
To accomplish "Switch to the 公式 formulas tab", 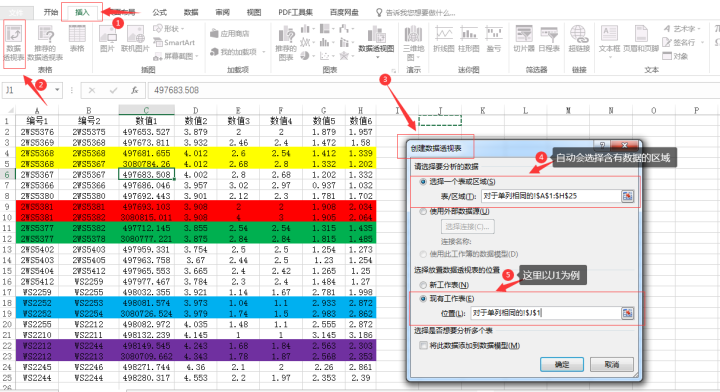I will pyautogui.click(x=159, y=12).
